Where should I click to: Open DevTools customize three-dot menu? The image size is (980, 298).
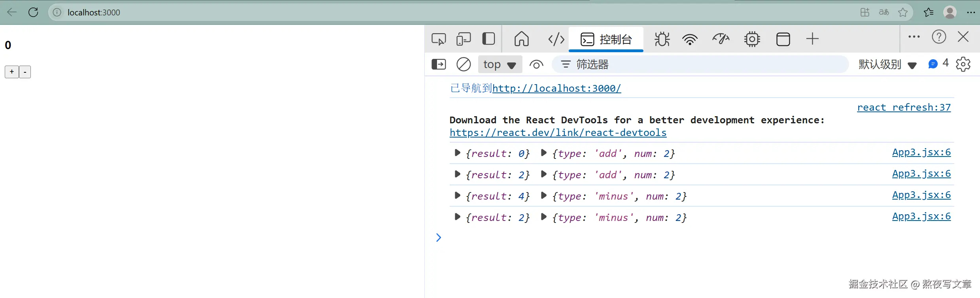(x=914, y=37)
